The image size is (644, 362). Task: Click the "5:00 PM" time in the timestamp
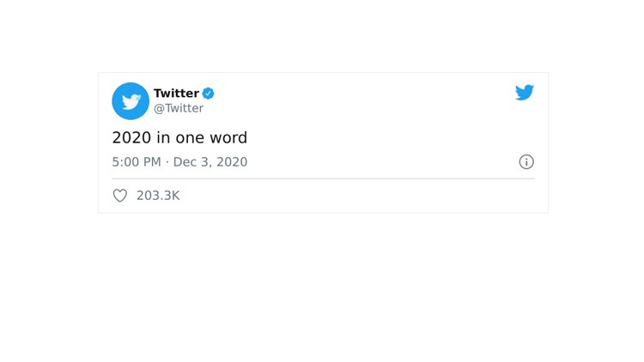pyautogui.click(x=137, y=162)
